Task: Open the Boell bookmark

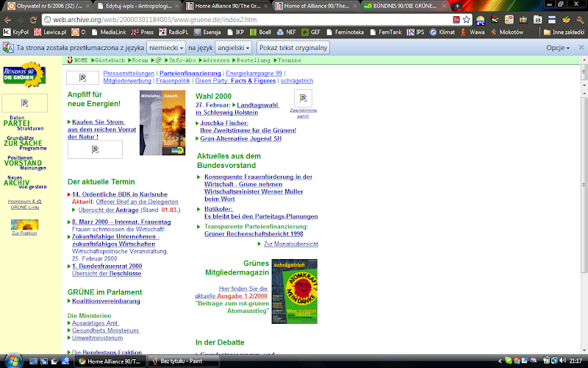Action: 261,32
